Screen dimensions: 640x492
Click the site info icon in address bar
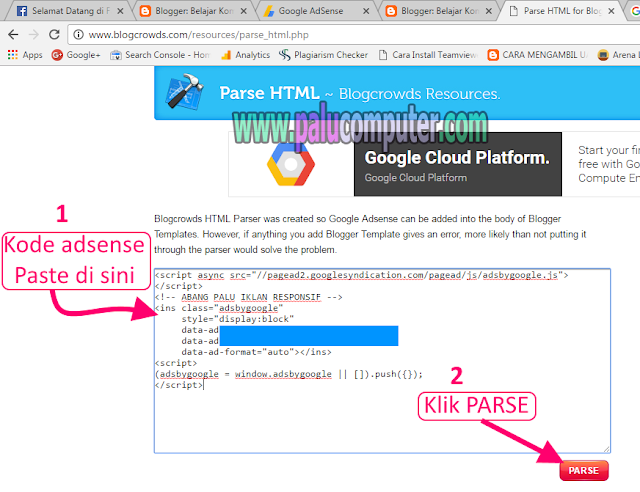(78, 35)
